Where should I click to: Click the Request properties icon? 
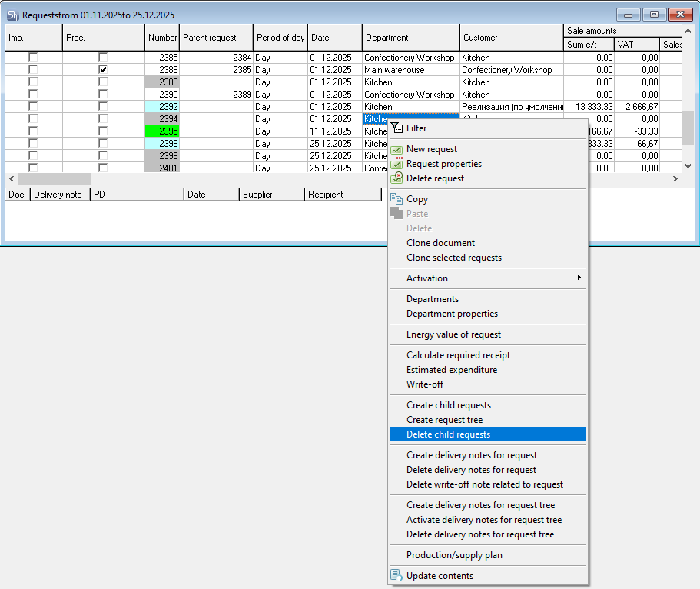(x=396, y=164)
